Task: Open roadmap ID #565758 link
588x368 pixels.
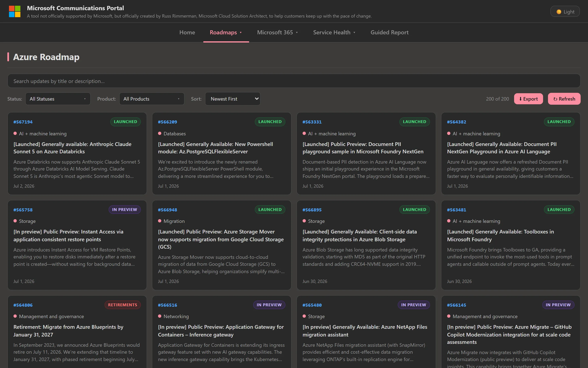Action: point(23,210)
